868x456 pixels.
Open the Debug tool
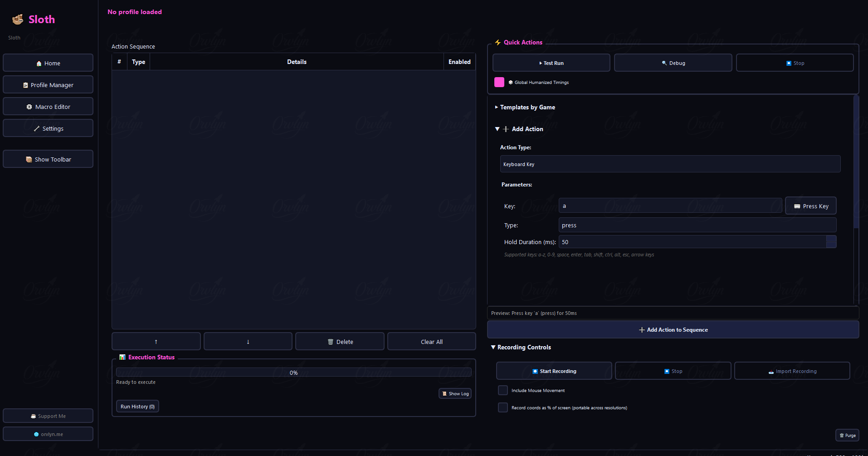tap(673, 63)
